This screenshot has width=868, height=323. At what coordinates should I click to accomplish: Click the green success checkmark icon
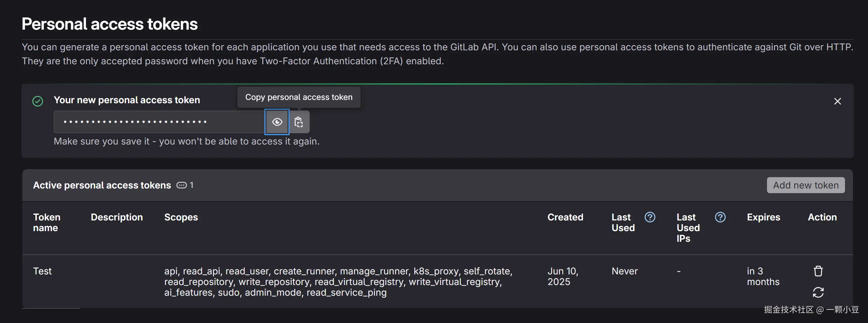[38, 101]
